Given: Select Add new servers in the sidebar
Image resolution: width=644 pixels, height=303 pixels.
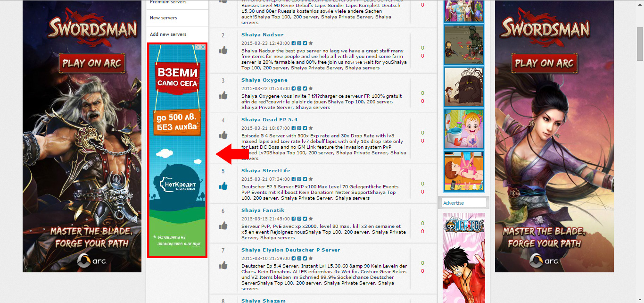Looking at the screenshot, I should coord(168,34).
